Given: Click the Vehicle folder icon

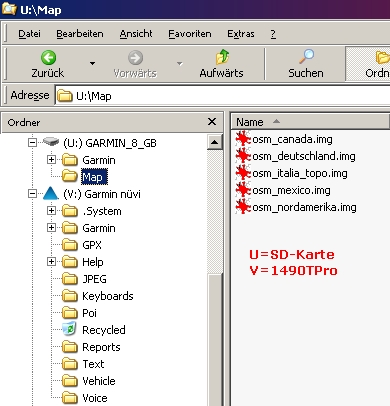Looking at the screenshot, I should point(70,381).
